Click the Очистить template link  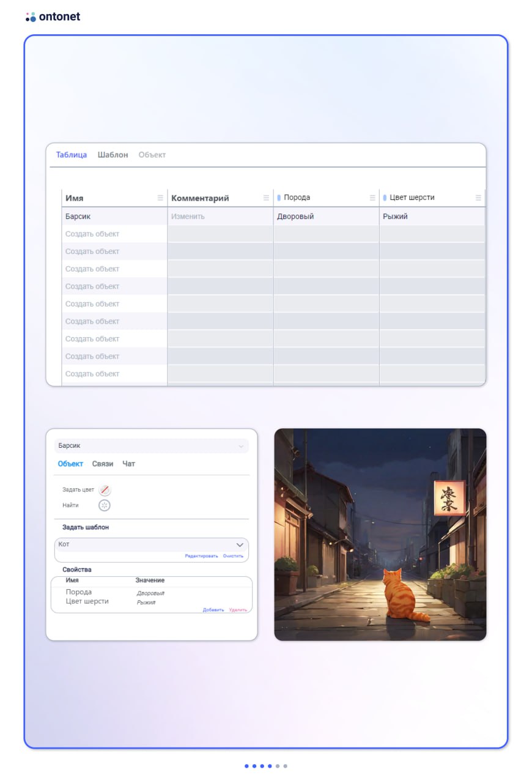[233, 556]
